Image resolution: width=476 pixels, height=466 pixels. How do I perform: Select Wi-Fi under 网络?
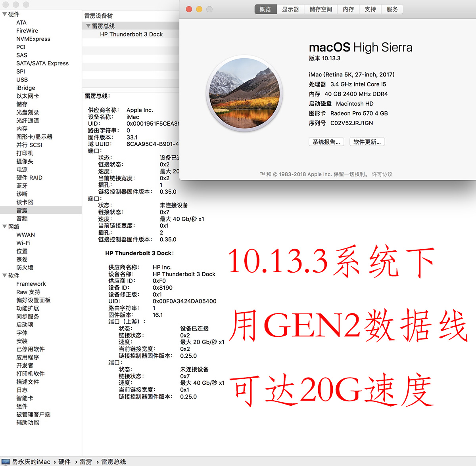pos(23,243)
